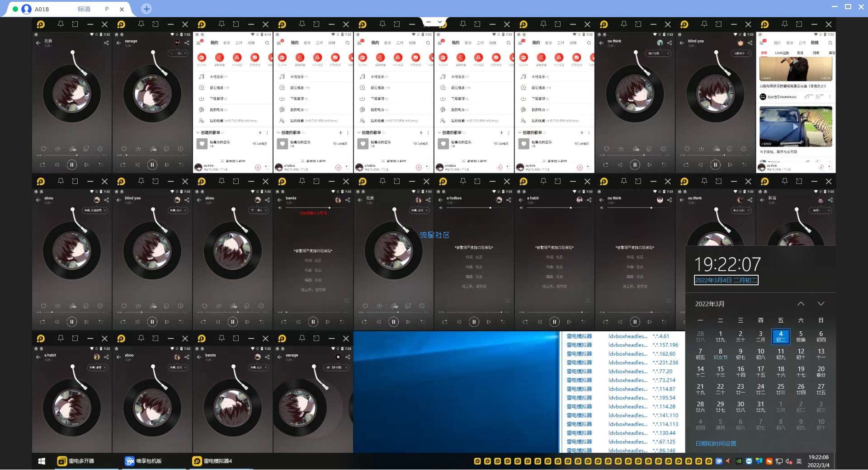Open the 标清 quality dropdown in the remote tab
This screenshot has height=470, width=868.
pyautogui.click(x=84, y=9)
